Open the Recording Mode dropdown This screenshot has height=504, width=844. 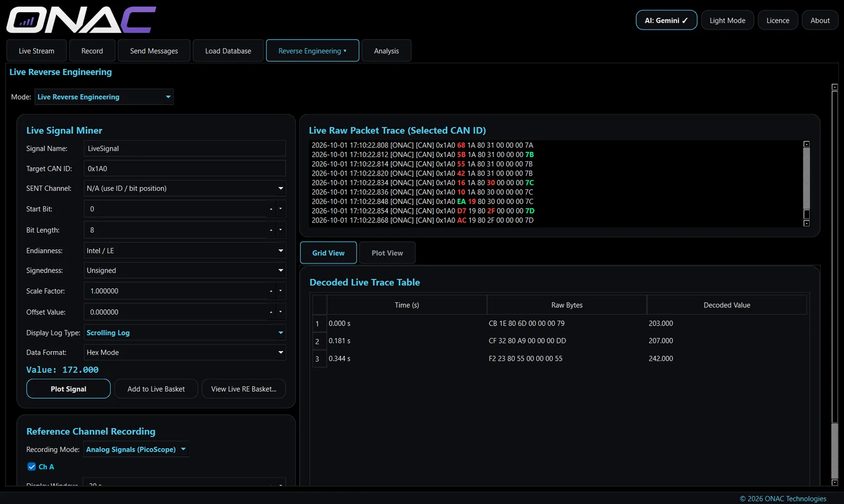tap(136, 449)
